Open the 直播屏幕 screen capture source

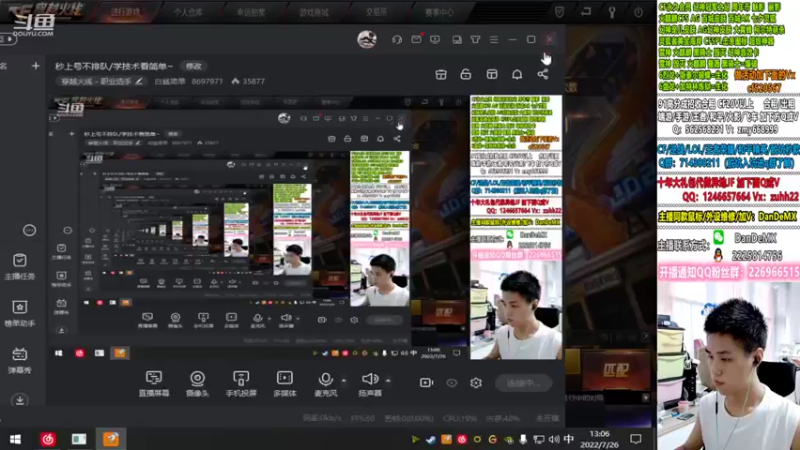coord(154,384)
